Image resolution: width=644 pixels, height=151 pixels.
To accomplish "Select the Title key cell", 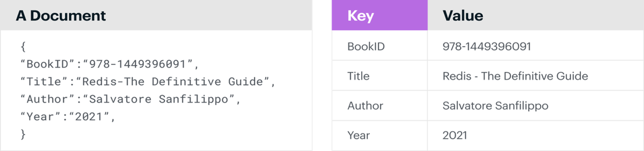I will pos(380,75).
